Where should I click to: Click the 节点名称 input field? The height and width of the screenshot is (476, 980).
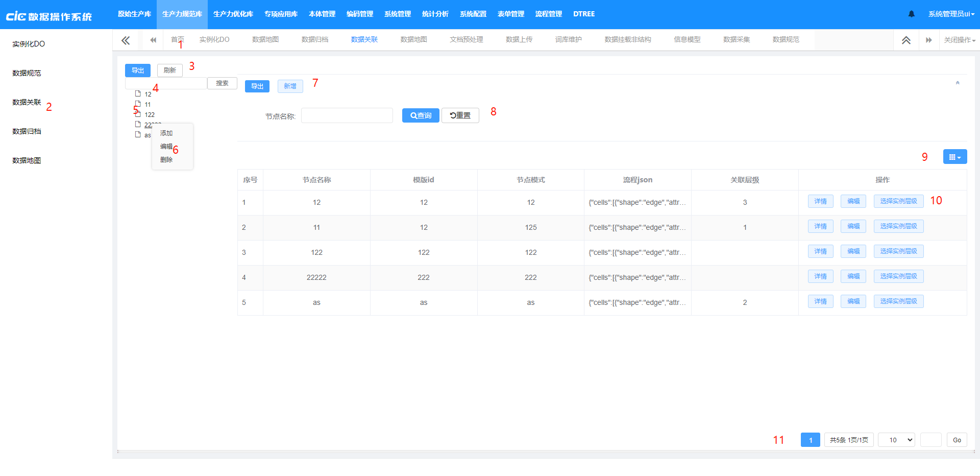347,115
